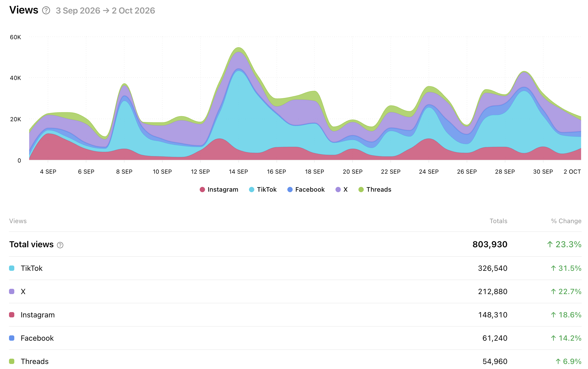588x369 pixels.
Task: Toggle Threads series in chart legend
Action: pyautogui.click(x=375, y=190)
